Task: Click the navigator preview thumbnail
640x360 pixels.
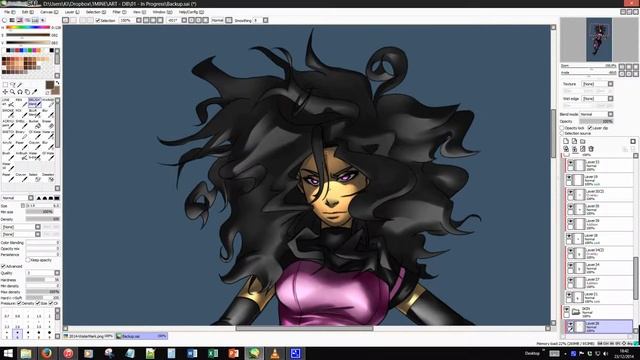Action: point(599,40)
